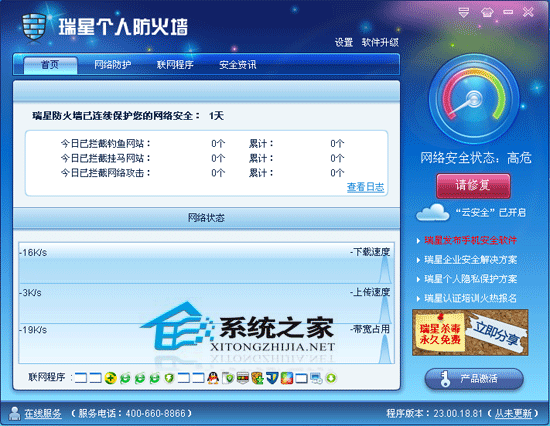Switch to the 联网程序 tab
Viewport: 550px width, 426px height.
175,65
